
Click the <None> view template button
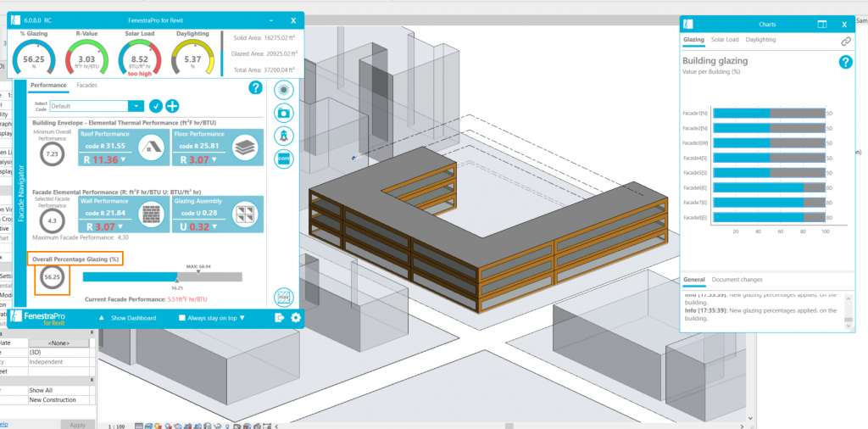coord(58,343)
